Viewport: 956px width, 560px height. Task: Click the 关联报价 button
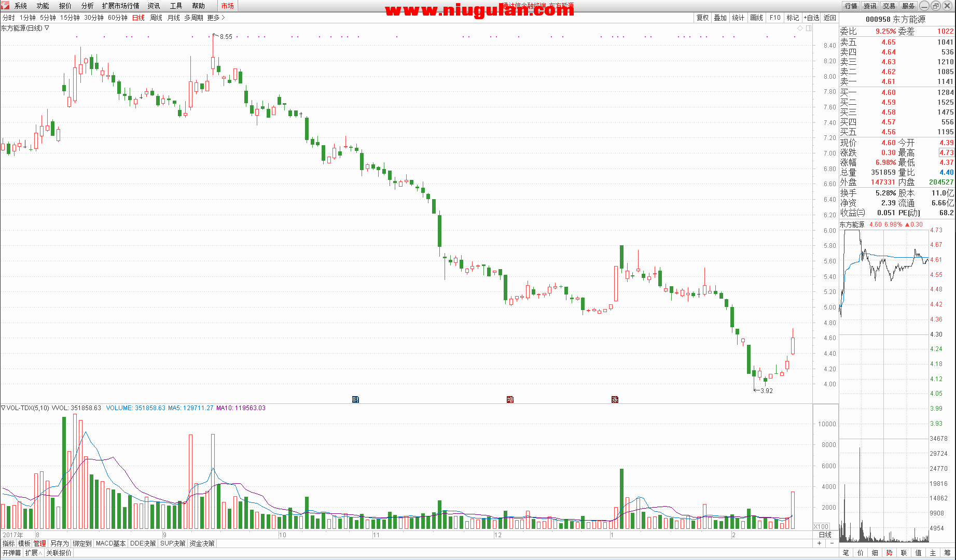pos(59,553)
